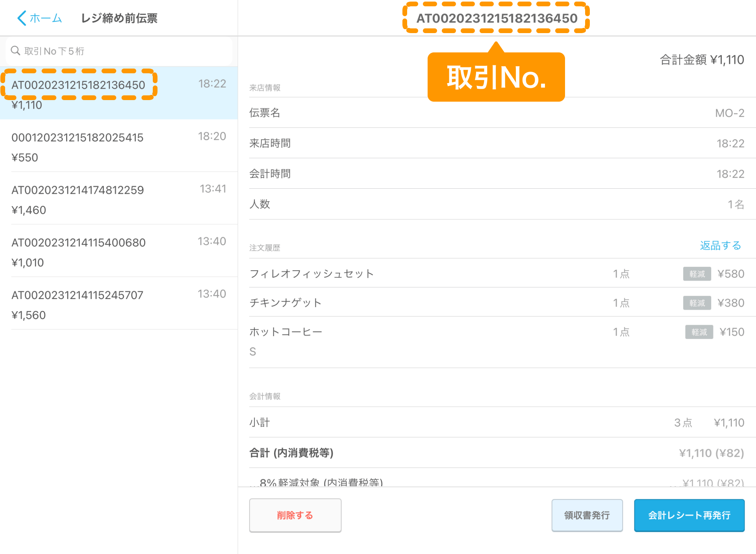Tap the back chevron to ホーム
The width and height of the screenshot is (756, 554).
tap(22, 18)
